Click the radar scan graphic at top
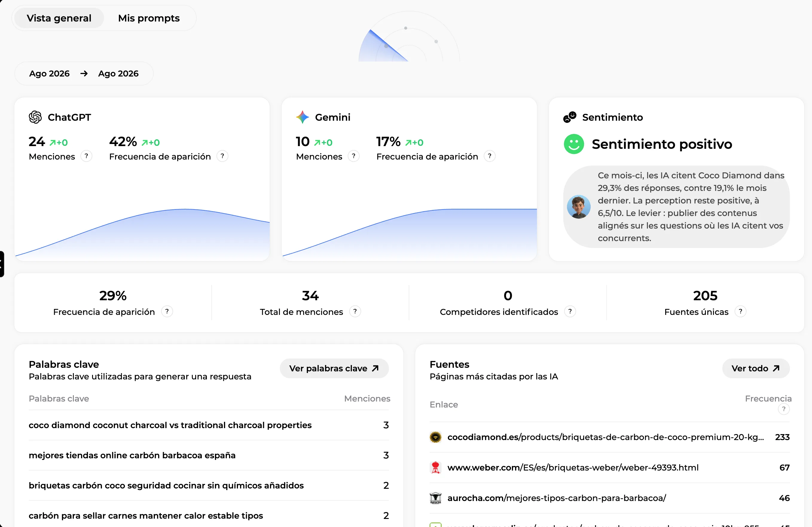 (409, 36)
